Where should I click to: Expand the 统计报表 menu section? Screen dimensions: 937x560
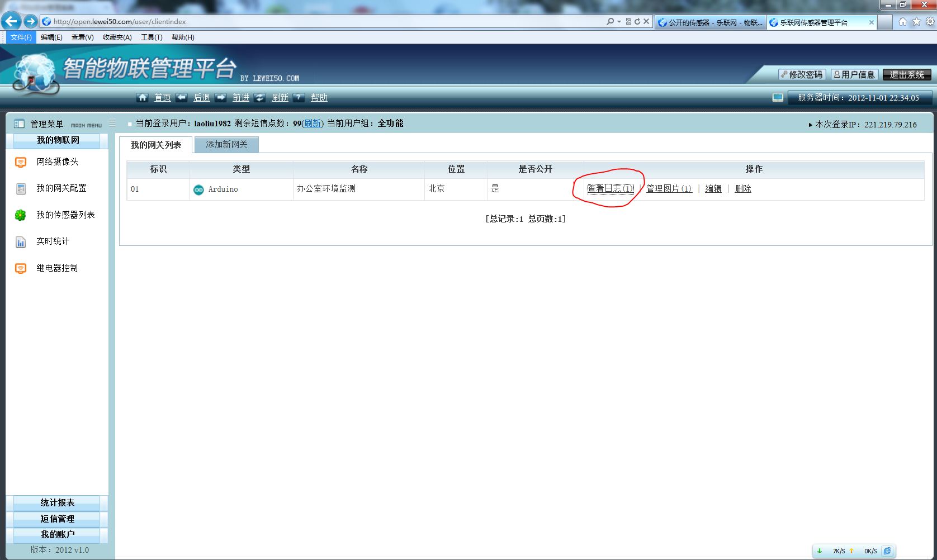(57, 502)
